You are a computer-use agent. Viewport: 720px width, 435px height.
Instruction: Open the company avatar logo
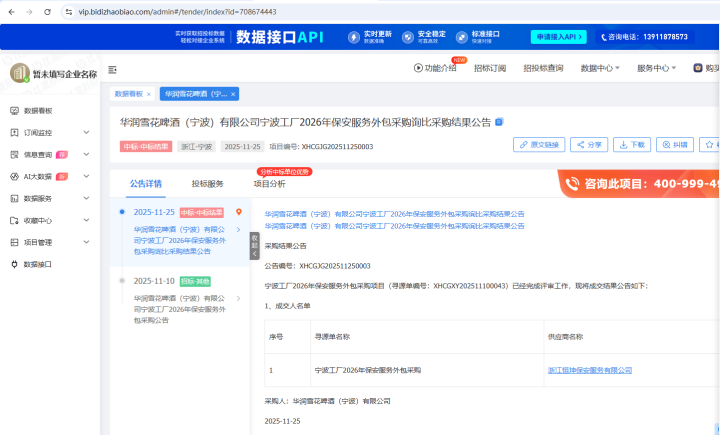(x=20, y=73)
